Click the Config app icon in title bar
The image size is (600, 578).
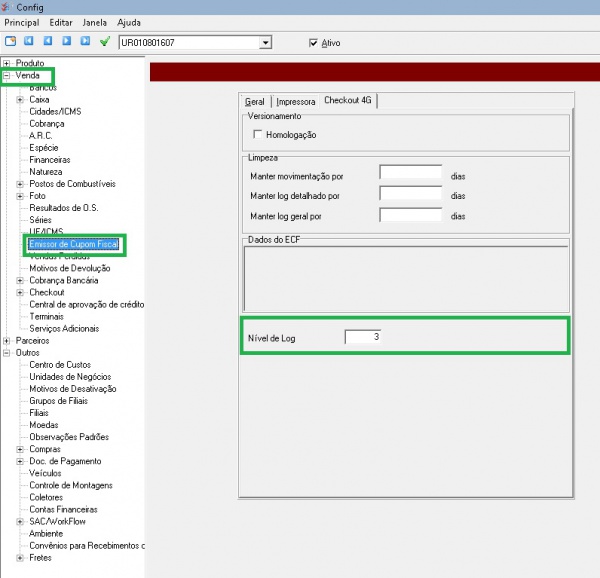pos(8,6)
